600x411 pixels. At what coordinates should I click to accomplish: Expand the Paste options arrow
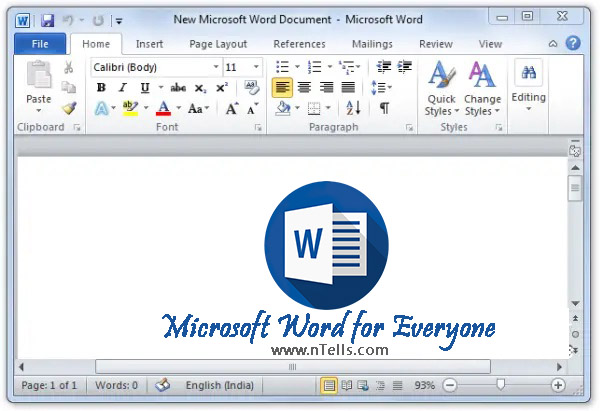[39, 111]
